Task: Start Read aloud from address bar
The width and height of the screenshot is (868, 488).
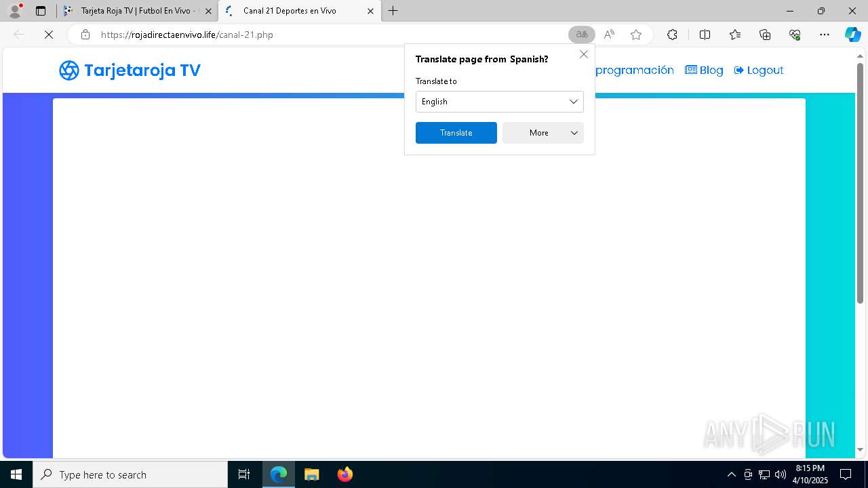Action: (x=609, y=35)
